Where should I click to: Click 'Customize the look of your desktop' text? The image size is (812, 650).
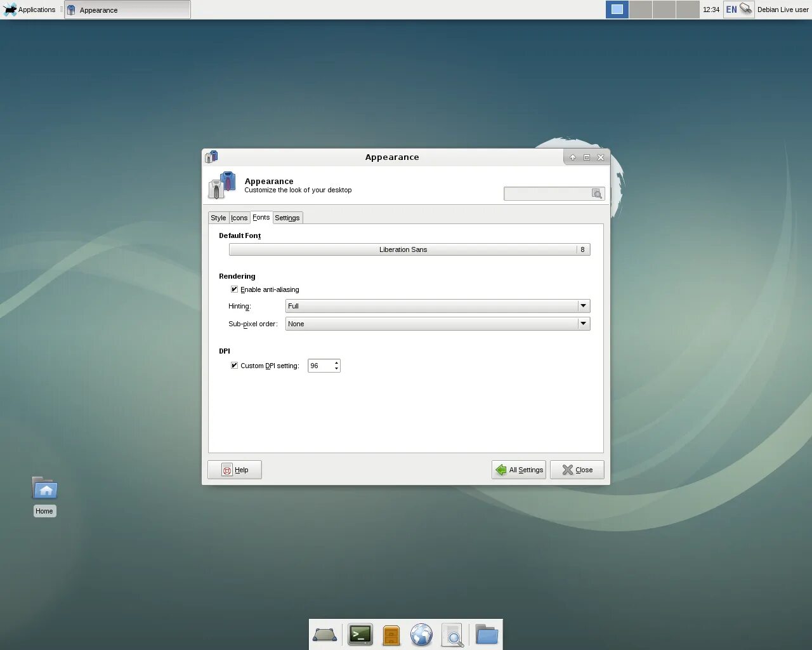coord(298,190)
